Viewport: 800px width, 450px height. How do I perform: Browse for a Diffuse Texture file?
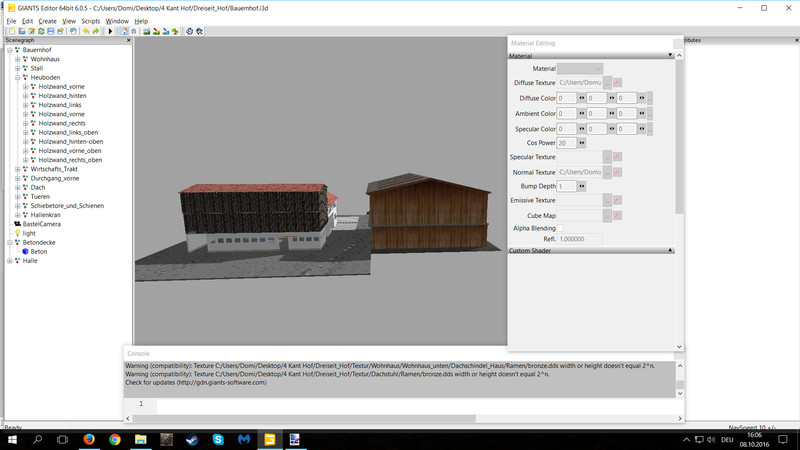607,82
